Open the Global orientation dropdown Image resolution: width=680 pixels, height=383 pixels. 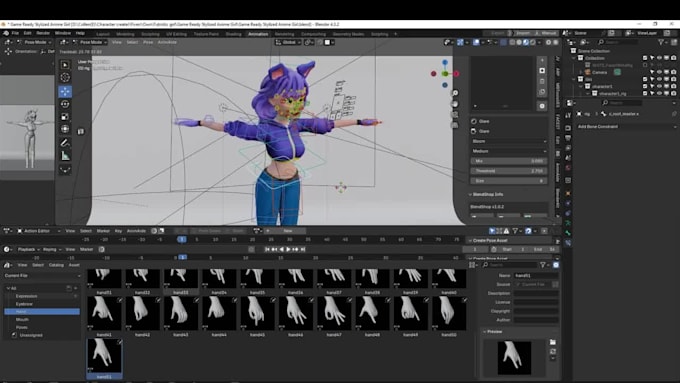[x=288, y=43]
